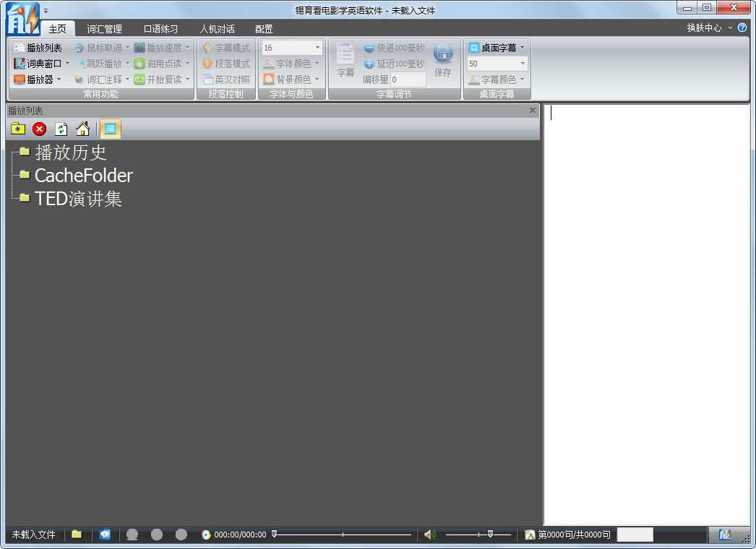This screenshot has height=549, width=756.
Task: Click 延迟100毫秒 subtitle delay
Action: [395, 64]
